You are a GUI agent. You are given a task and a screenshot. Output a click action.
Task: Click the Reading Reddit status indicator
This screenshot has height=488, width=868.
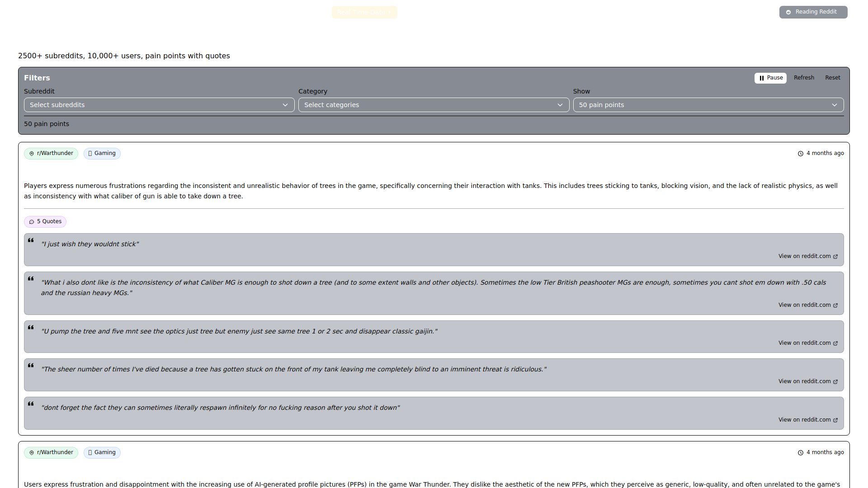[x=813, y=12]
